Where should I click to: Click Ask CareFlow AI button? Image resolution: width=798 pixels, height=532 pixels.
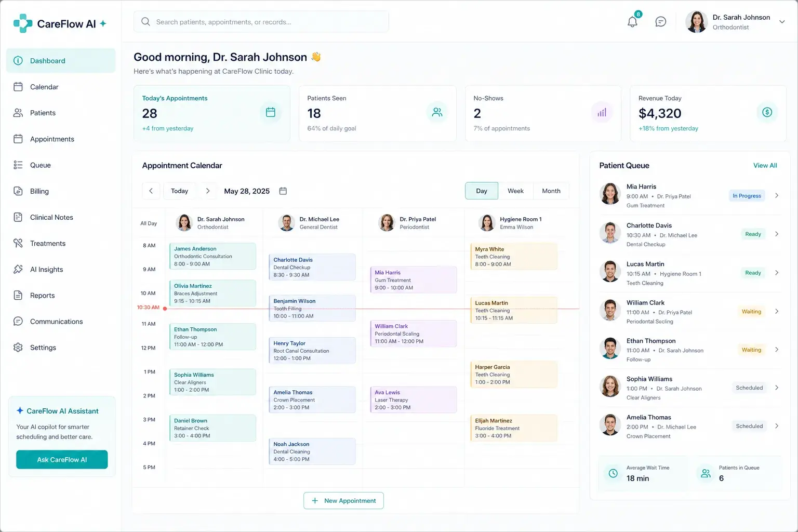62,460
